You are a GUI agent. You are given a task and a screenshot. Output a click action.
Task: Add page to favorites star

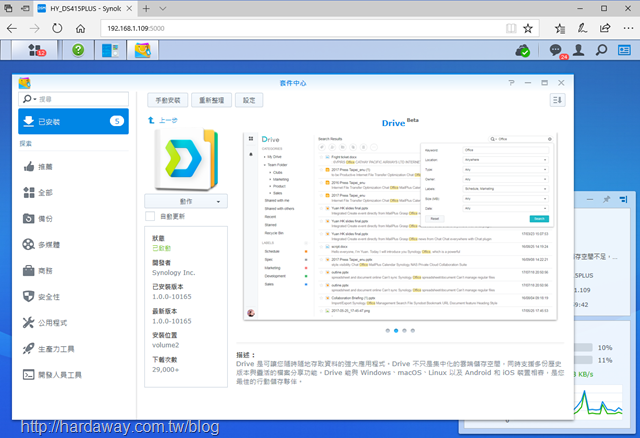528,28
